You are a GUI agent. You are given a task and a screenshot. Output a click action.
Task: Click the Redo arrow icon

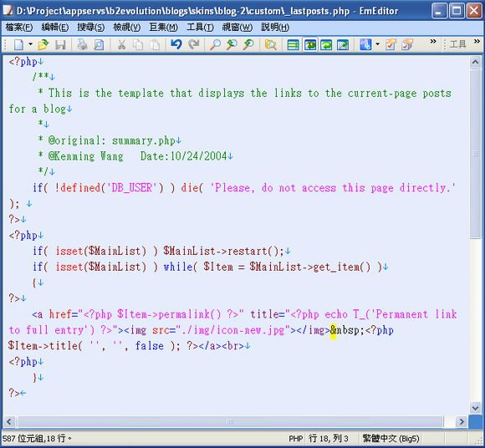click(x=194, y=44)
